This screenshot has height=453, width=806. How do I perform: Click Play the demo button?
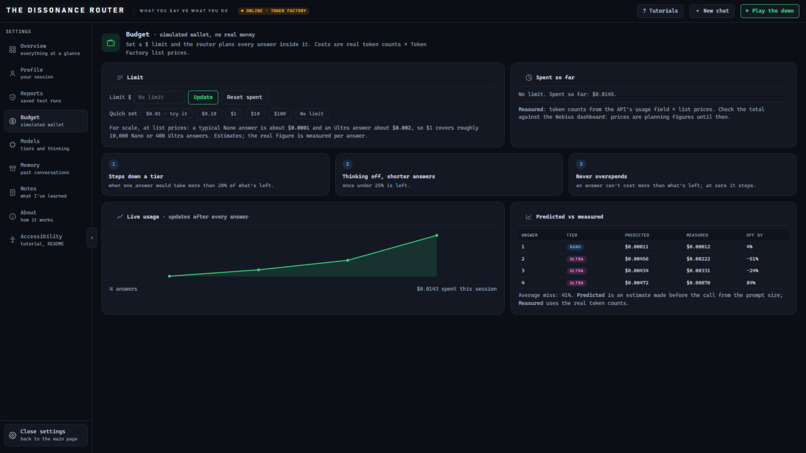770,11
